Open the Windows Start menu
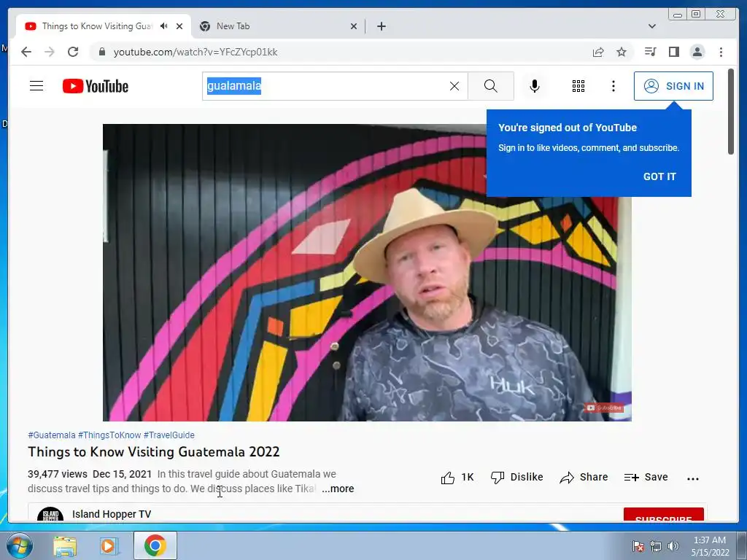 point(19,545)
